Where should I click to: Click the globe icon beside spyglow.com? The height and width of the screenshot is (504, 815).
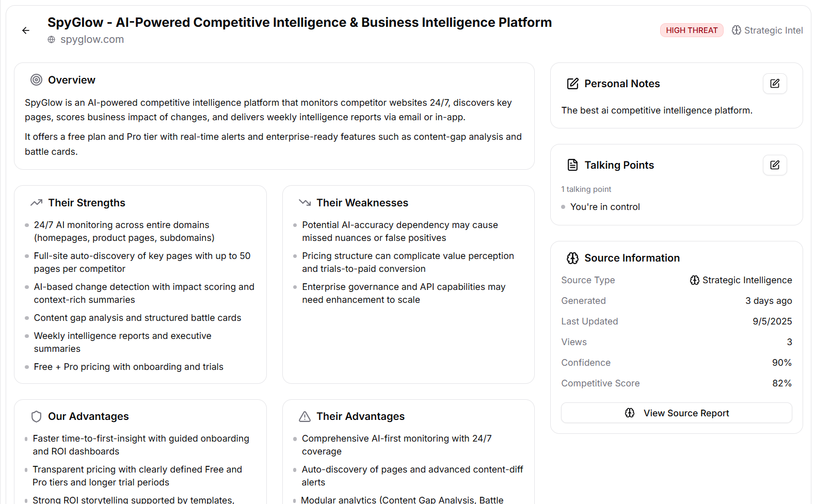pos(52,40)
